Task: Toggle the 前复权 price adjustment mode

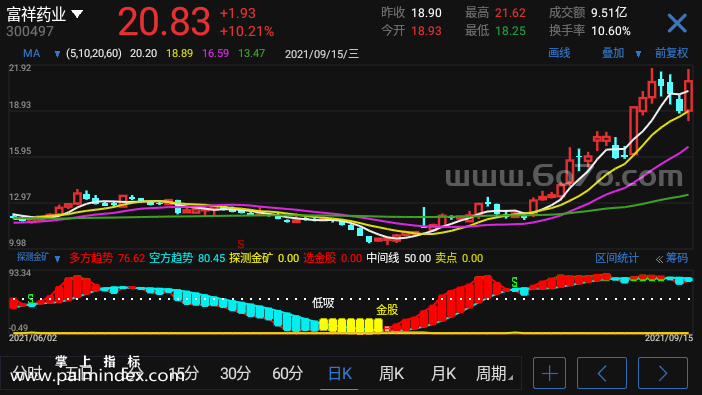Action: pos(671,53)
